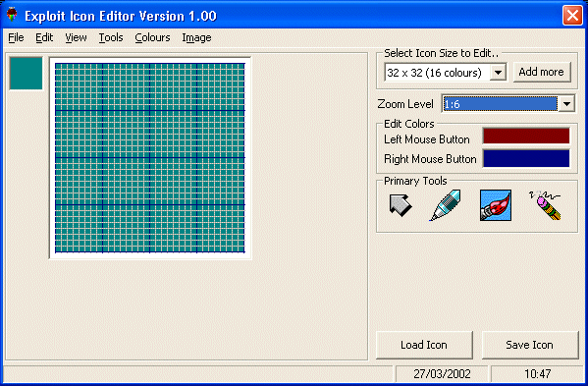Click the teal icon preview thumbnail
Screen dimensions: 588x386
point(26,74)
